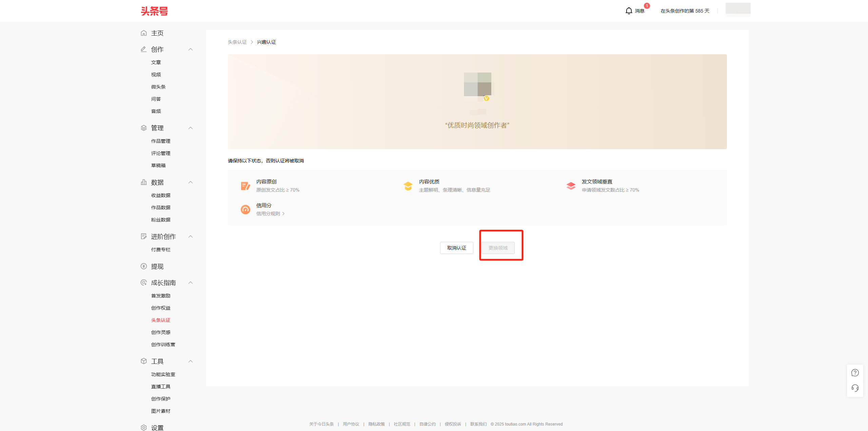Open 草稿箱 in the sidebar
The image size is (868, 431).
158,165
